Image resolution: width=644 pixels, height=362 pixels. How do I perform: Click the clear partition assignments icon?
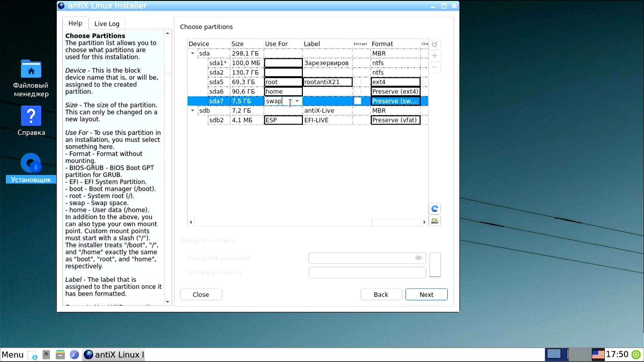pyautogui.click(x=435, y=44)
